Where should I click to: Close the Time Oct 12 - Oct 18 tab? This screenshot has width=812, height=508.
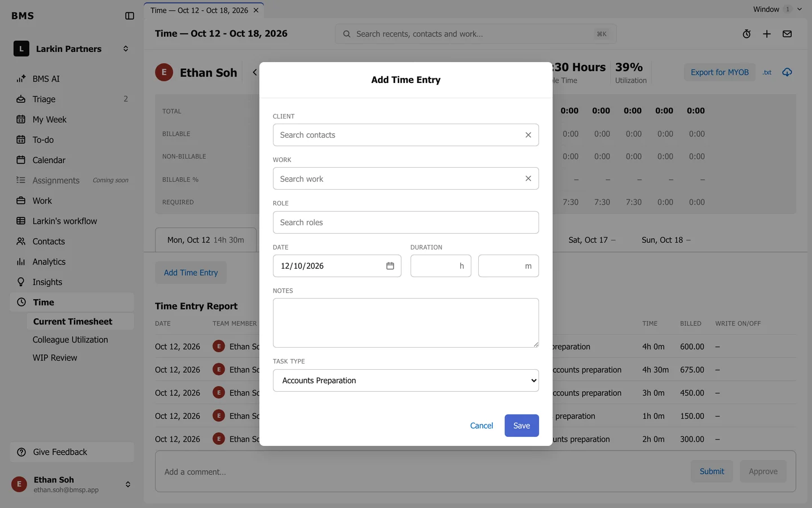point(256,10)
